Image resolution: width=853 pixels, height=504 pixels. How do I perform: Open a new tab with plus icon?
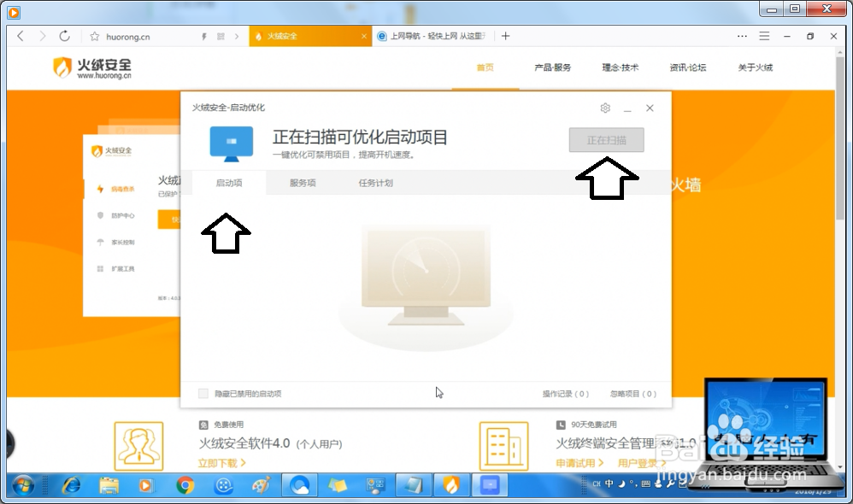pos(505,36)
